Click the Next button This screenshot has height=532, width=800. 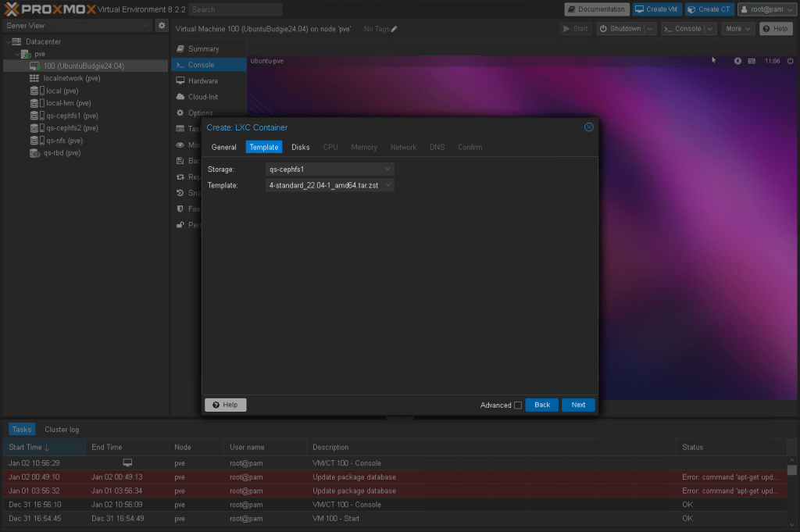coord(578,405)
